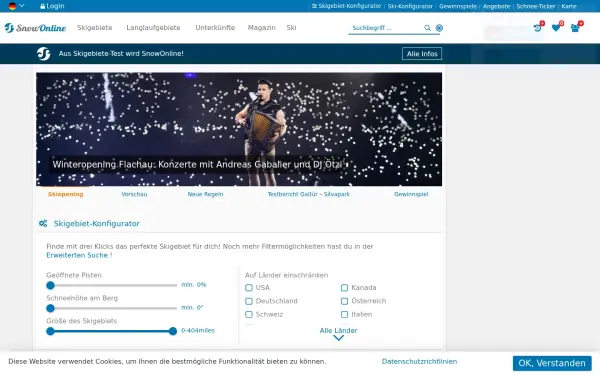Click the 'min. 0%' value text

(194, 285)
